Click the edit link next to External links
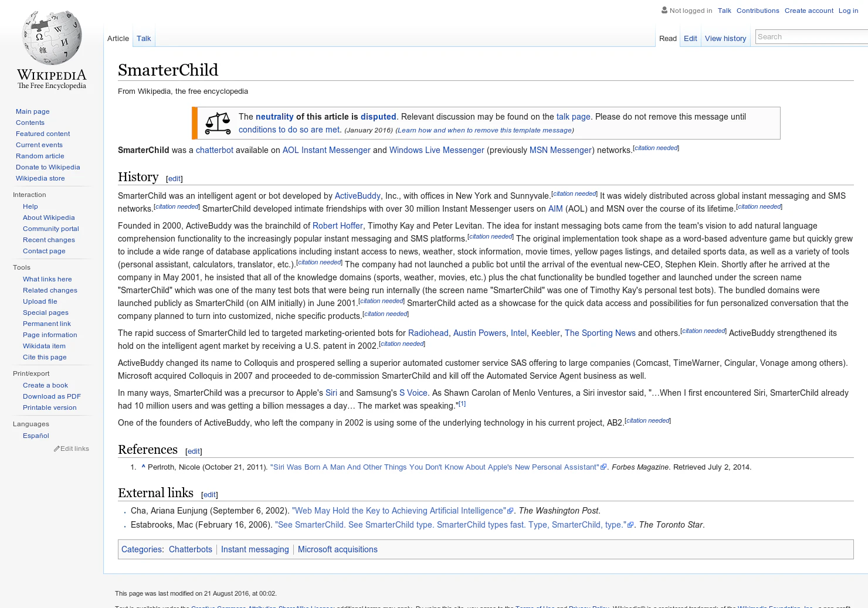 [209, 495]
